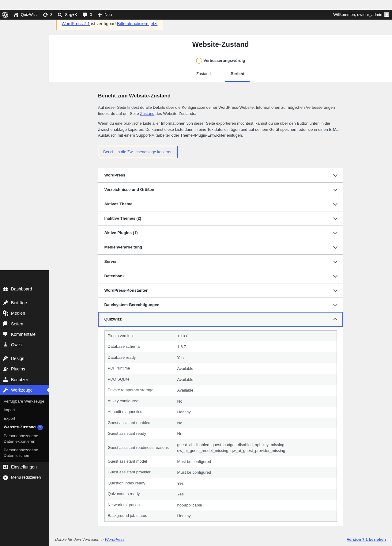Click the Beiträge pin icon
Screen dimensions: 392x546
click(6, 303)
